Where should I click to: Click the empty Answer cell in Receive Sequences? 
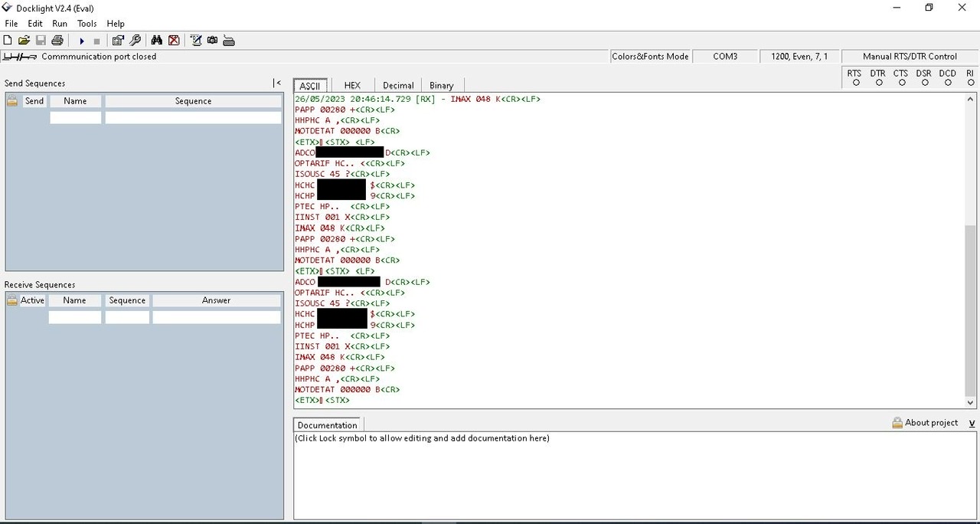[216, 317]
